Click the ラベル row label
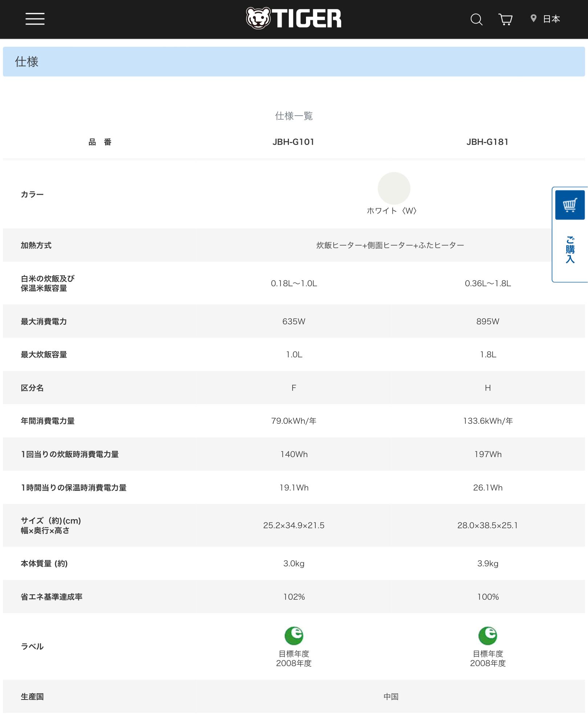 click(32, 647)
